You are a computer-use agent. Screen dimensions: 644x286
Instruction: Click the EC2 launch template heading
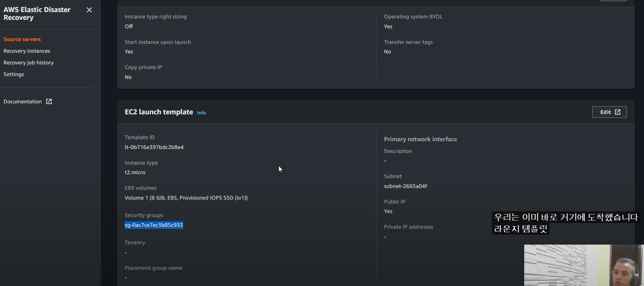(159, 112)
